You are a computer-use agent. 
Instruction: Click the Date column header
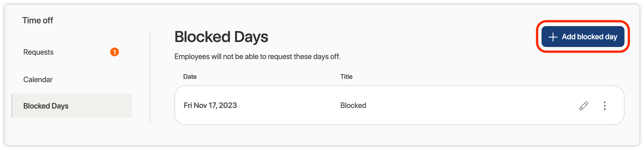tap(190, 77)
